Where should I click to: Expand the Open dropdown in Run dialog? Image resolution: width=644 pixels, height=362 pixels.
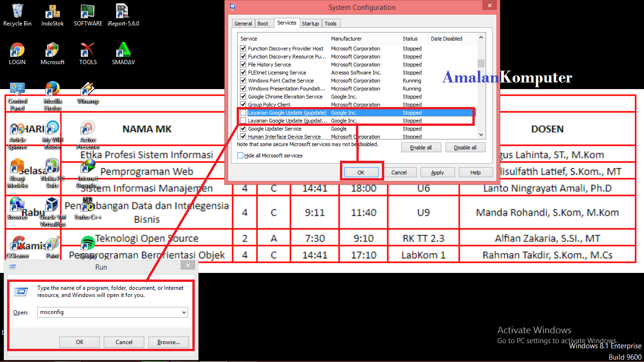(184, 312)
